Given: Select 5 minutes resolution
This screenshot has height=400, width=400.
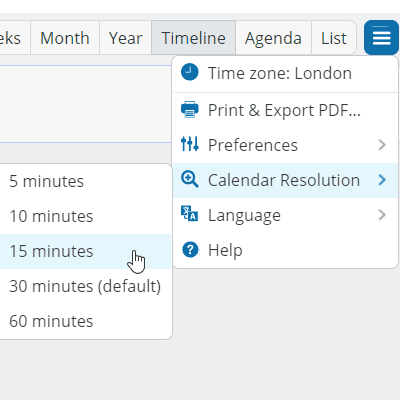Looking at the screenshot, I should 85,181.
